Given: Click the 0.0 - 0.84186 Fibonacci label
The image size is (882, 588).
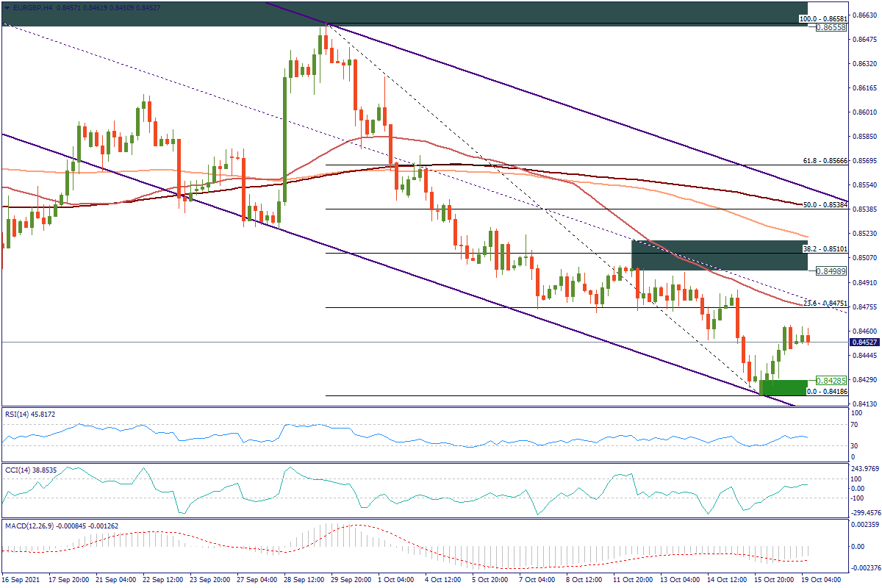Looking at the screenshot, I should [x=828, y=392].
